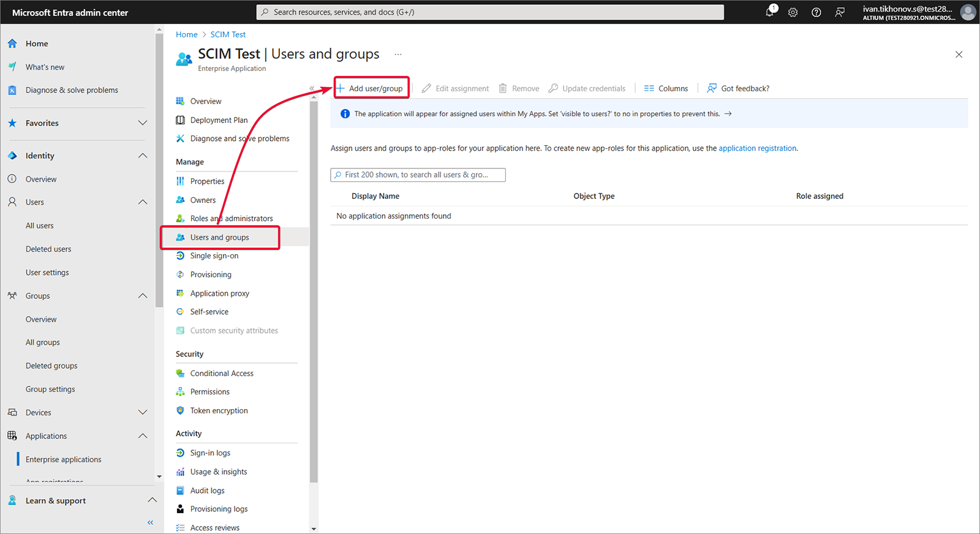The height and width of the screenshot is (534, 980).
Task: Click the Applications grid icon
Action: point(12,436)
